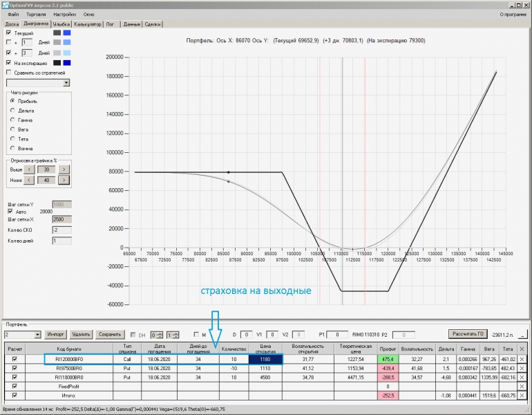Increment the DH spinner value
This screenshot has width=532, height=415.
[x=161, y=333]
